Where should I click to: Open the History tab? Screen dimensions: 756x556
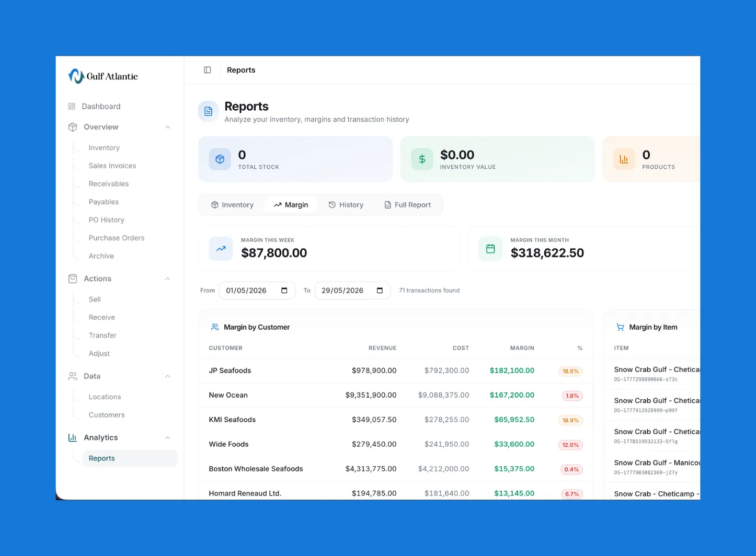tap(346, 205)
